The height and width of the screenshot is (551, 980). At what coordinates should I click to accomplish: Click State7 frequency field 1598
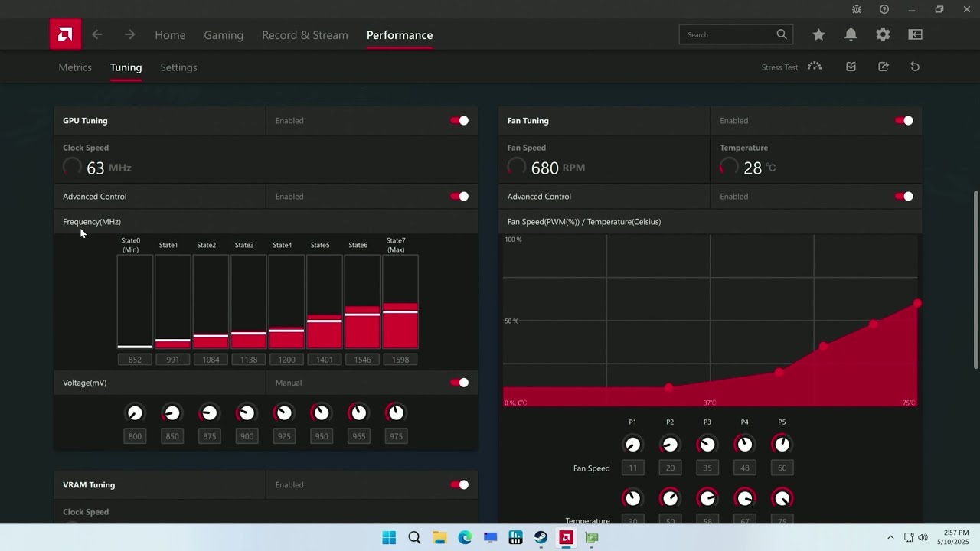coord(400,360)
